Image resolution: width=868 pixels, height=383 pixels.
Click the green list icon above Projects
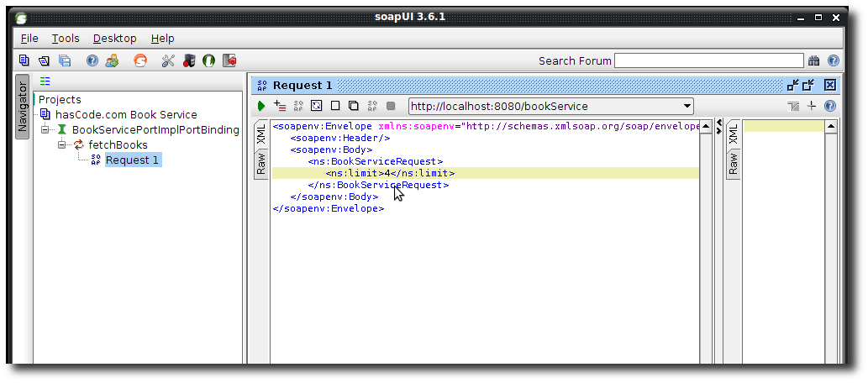(x=45, y=81)
